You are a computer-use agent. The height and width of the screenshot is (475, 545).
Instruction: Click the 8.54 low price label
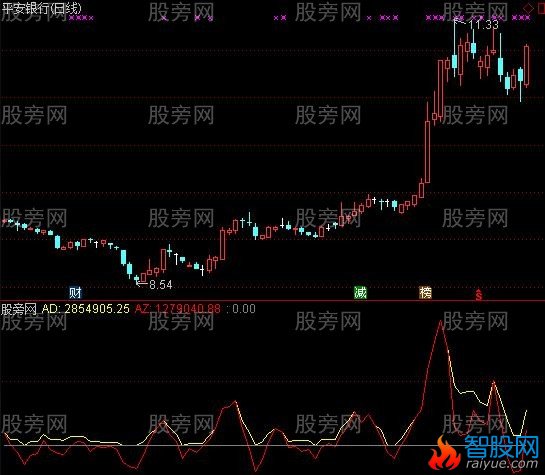coord(161,285)
